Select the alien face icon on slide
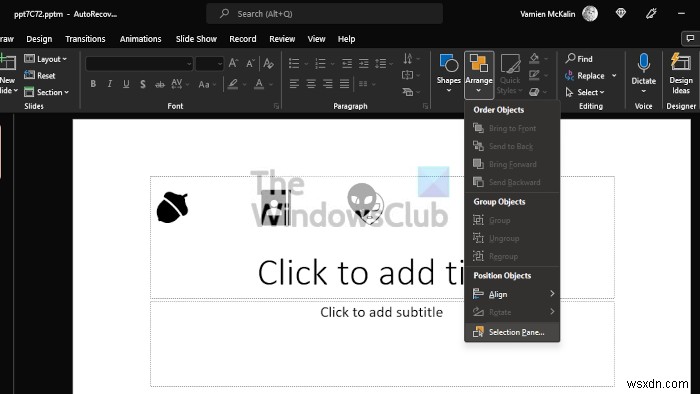Image resolution: width=700 pixels, height=394 pixels. 365,203
